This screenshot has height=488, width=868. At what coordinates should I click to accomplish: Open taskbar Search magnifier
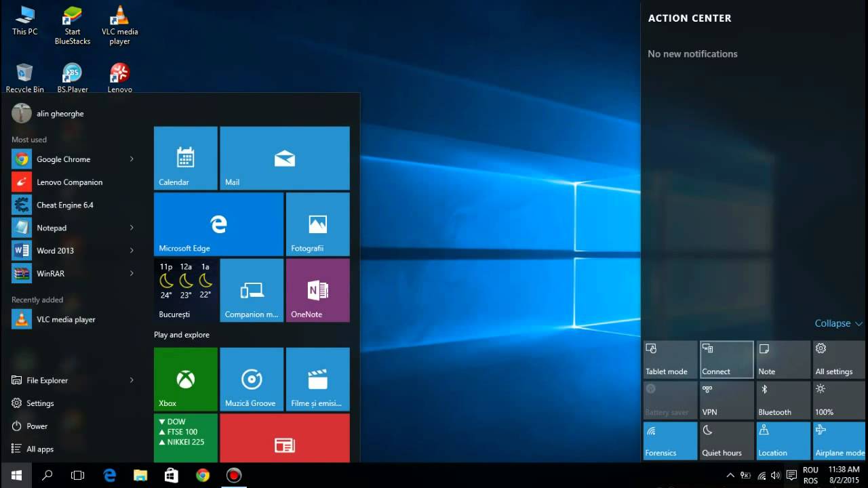pos(47,475)
